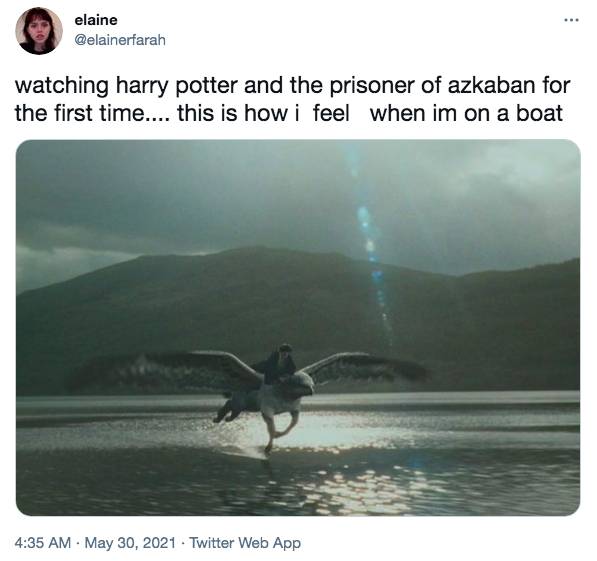The image size is (597, 561).
Task: Click the word "feel" in the tweet
Action: pyautogui.click(x=331, y=113)
